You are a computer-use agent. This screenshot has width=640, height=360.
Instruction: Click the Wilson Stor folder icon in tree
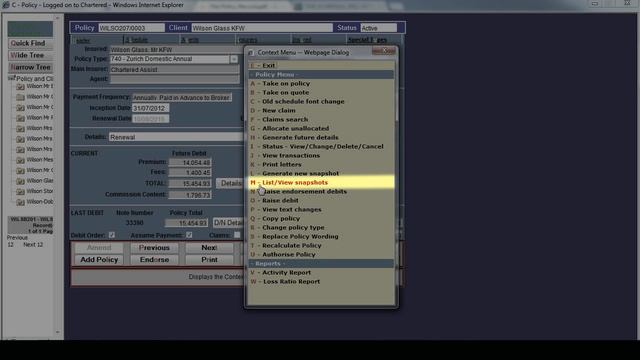pos(20,192)
